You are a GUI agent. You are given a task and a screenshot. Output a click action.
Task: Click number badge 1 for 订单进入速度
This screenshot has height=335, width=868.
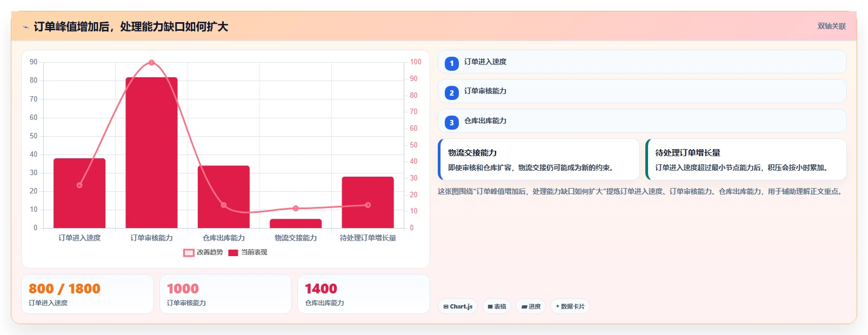[x=452, y=63]
